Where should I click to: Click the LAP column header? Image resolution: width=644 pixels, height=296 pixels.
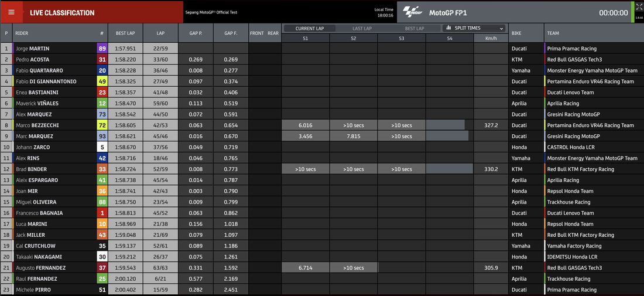point(160,33)
